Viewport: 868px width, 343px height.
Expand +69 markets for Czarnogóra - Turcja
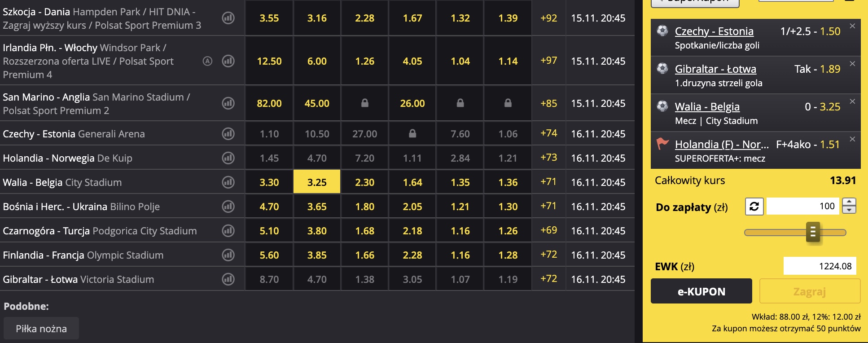click(548, 230)
